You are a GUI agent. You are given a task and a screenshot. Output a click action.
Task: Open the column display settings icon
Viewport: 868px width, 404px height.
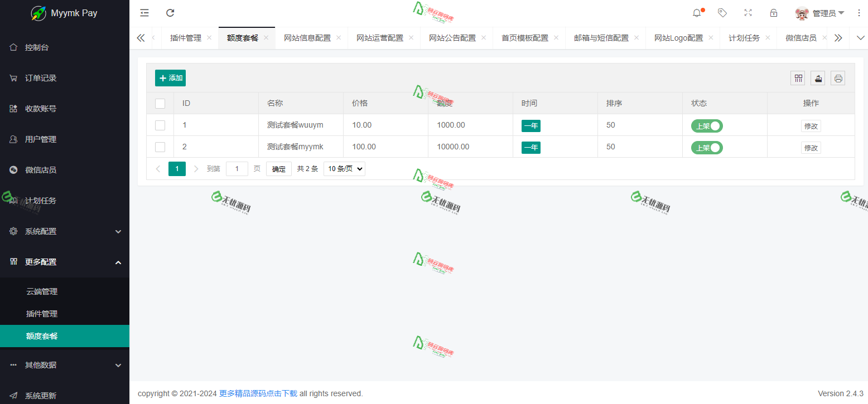click(798, 78)
